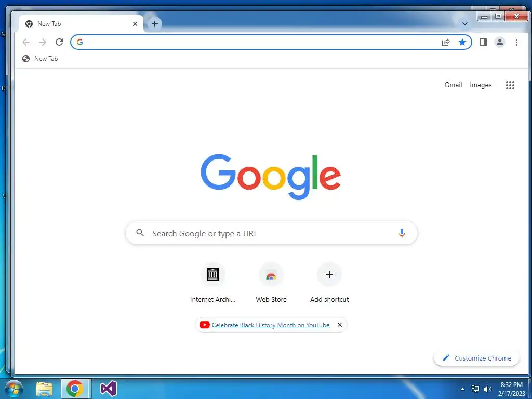Click the magnifier icon in search box

(x=140, y=233)
